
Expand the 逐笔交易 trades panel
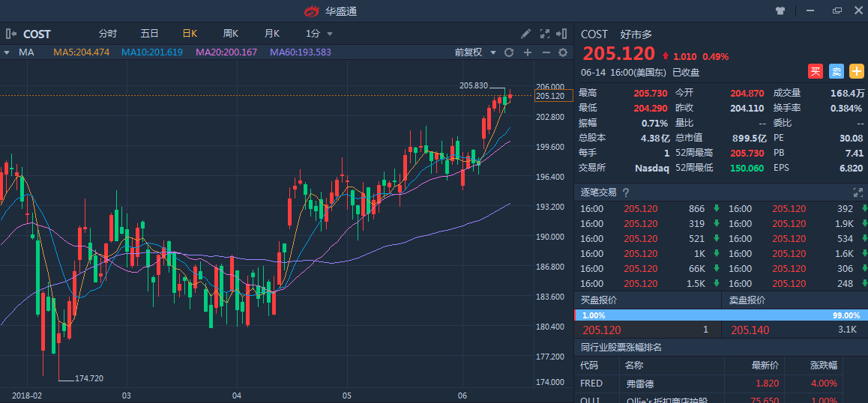[x=858, y=193]
